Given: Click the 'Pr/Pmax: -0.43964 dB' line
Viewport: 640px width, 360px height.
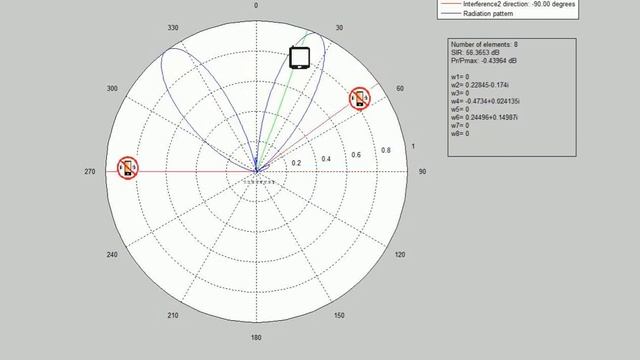Looking at the screenshot, I should point(483,60).
